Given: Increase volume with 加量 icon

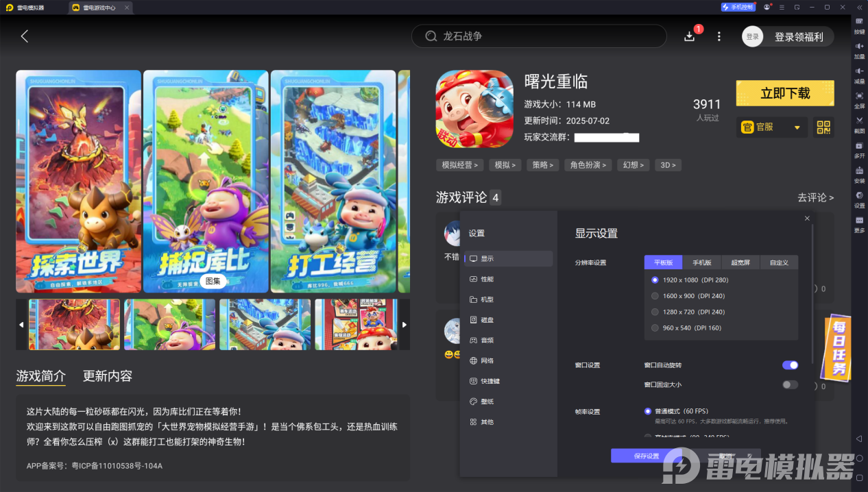Looking at the screenshot, I should tap(859, 51).
